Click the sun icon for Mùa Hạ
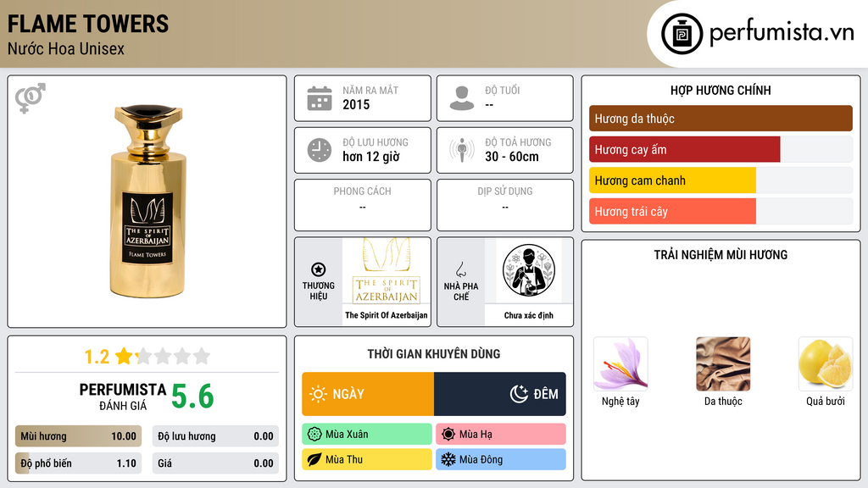The height and width of the screenshot is (488, 868). point(448,435)
